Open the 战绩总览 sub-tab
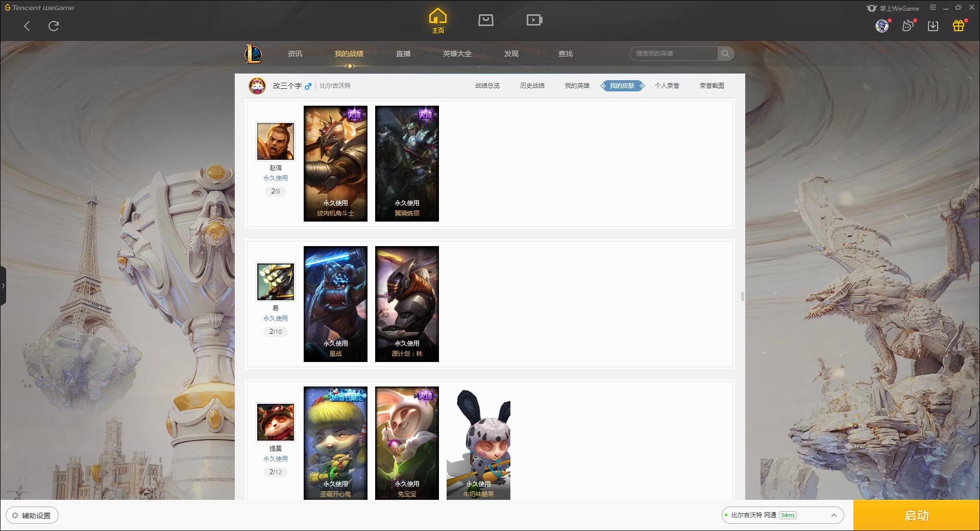Image resolution: width=980 pixels, height=531 pixels. [487, 86]
